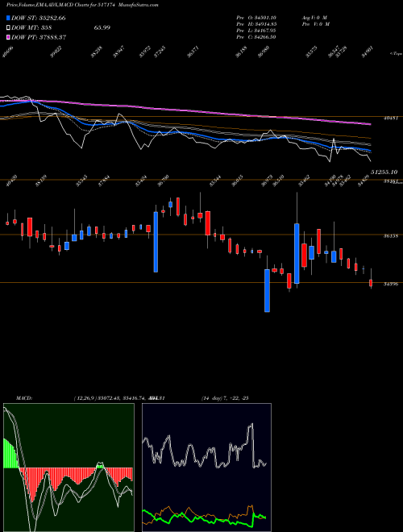Click the 65.99 value in legend
This screenshot has width=403, height=532.
click(x=102, y=28)
